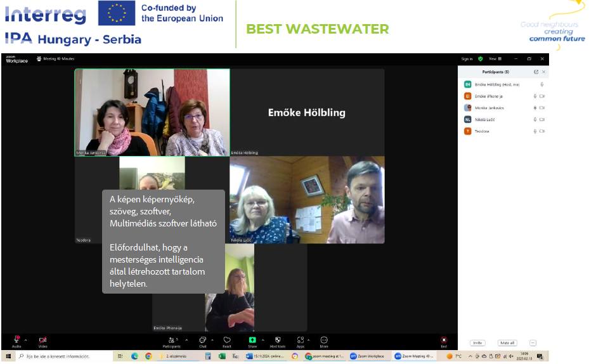Image resolution: width=589 pixels, height=364 pixels.
Task: Select Monika Jankovics in participants list
Action: [x=503, y=108]
